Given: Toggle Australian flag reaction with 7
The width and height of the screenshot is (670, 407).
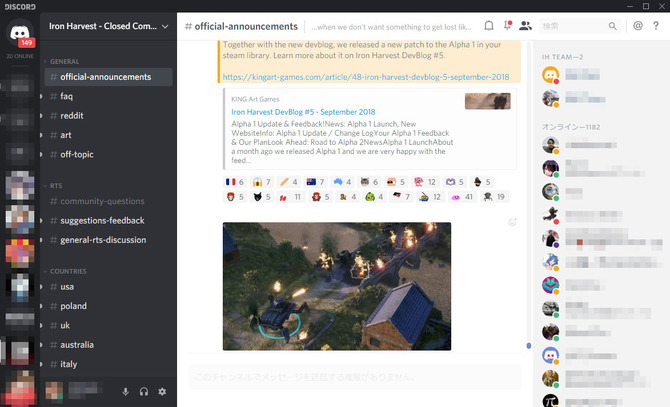Looking at the screenshot, I should click(x=315, y=182).
